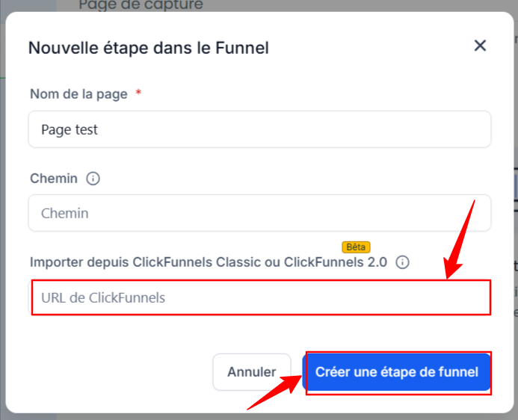518x420 pixels.
Task: Click the info icon beside ClickFunnels import label
Action: pyautogui.click(x=402, y=262)
